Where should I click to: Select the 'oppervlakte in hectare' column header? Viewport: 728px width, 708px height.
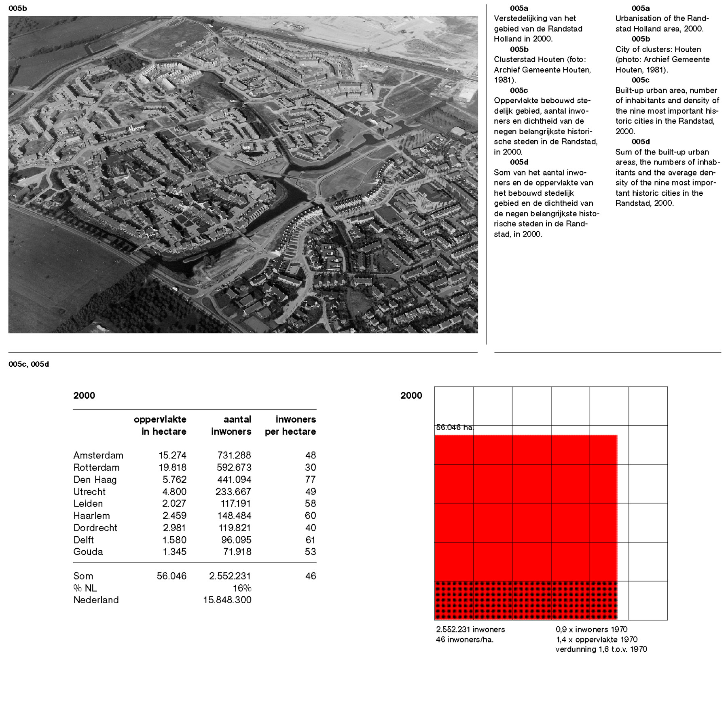[160, 425]
